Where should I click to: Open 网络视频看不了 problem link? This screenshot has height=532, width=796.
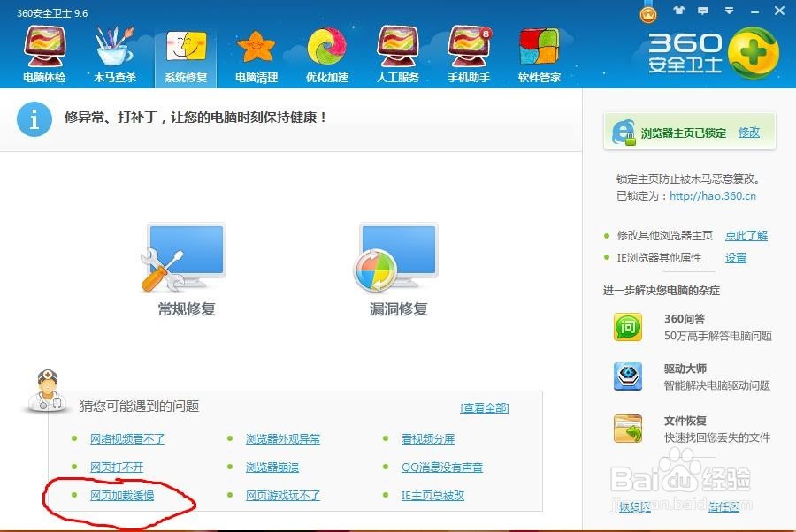126,438
